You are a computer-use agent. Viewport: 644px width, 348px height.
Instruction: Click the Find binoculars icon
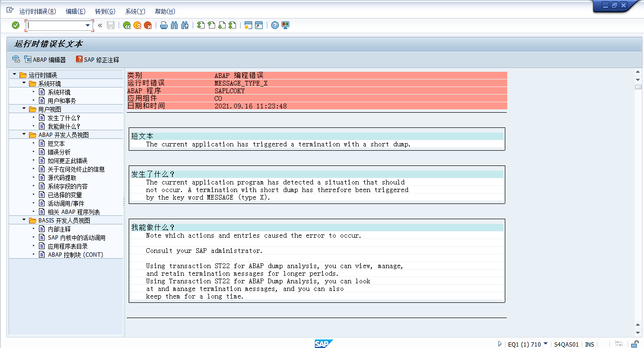(x=174, y=25)
